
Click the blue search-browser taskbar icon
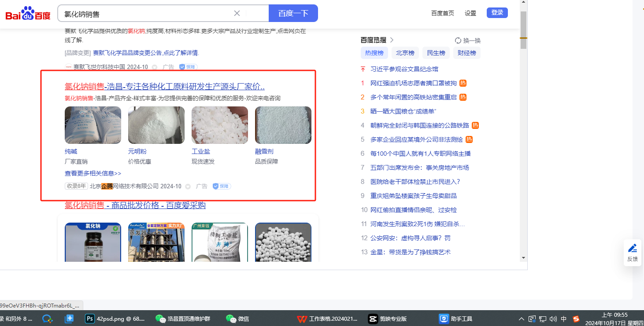[47, 319]
